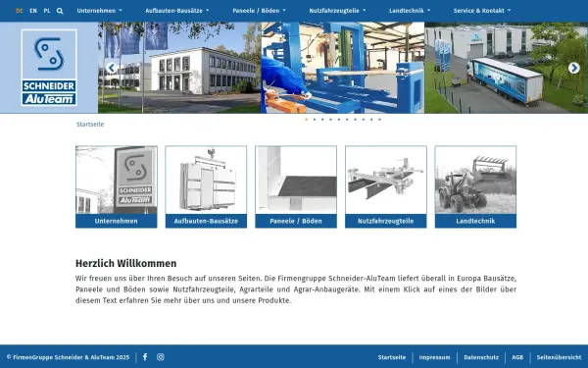Open the AGB footer link
This screenshot has height=368, width=588.
coord(517,357)
